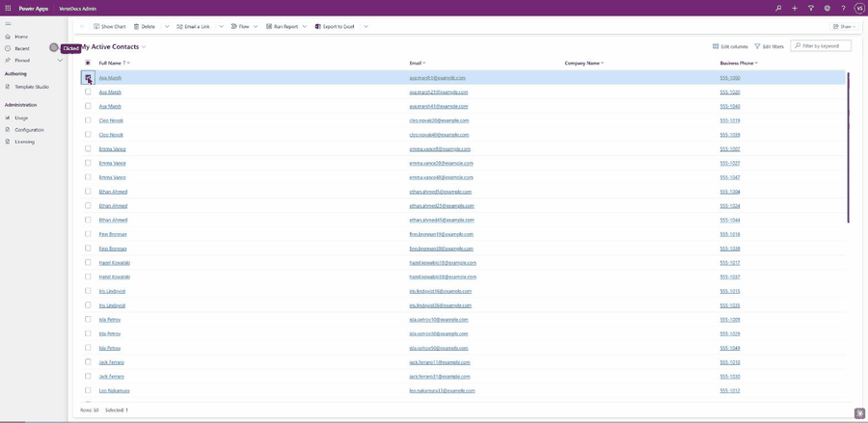The height and width of the screenshot is (423, 868).
Task: Open the Business Phone column header menu
Action: [739, 63]
